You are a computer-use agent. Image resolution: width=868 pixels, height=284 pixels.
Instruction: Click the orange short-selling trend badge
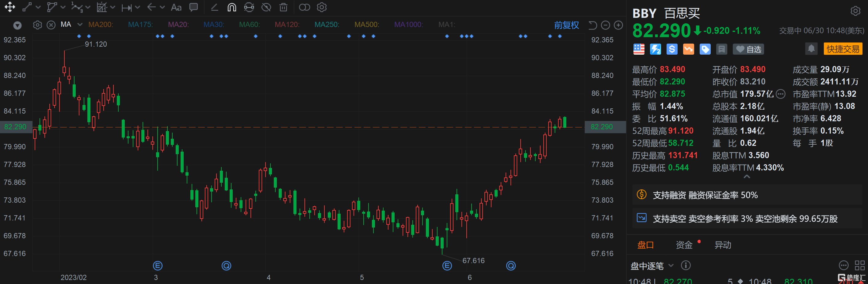click(688, 49)
